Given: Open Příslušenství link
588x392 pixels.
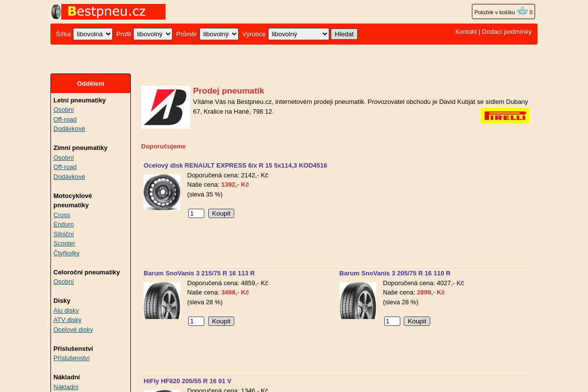Looking at the screenshot, I should [72, 358].
